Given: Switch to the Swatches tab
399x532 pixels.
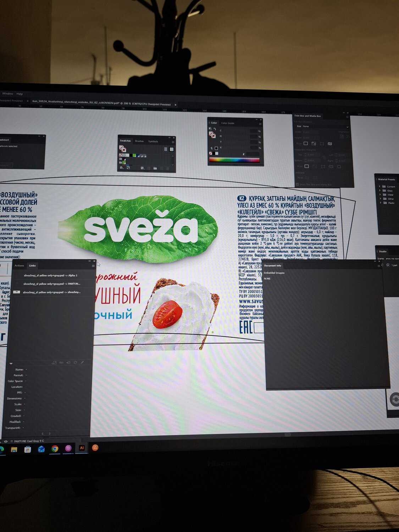Looking at the screenshot, I should coord(125,141).
